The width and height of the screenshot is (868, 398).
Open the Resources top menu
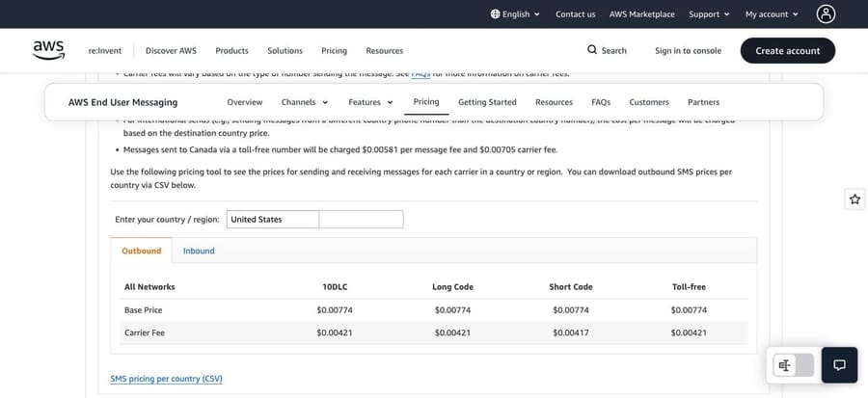(x=385, y=51)
